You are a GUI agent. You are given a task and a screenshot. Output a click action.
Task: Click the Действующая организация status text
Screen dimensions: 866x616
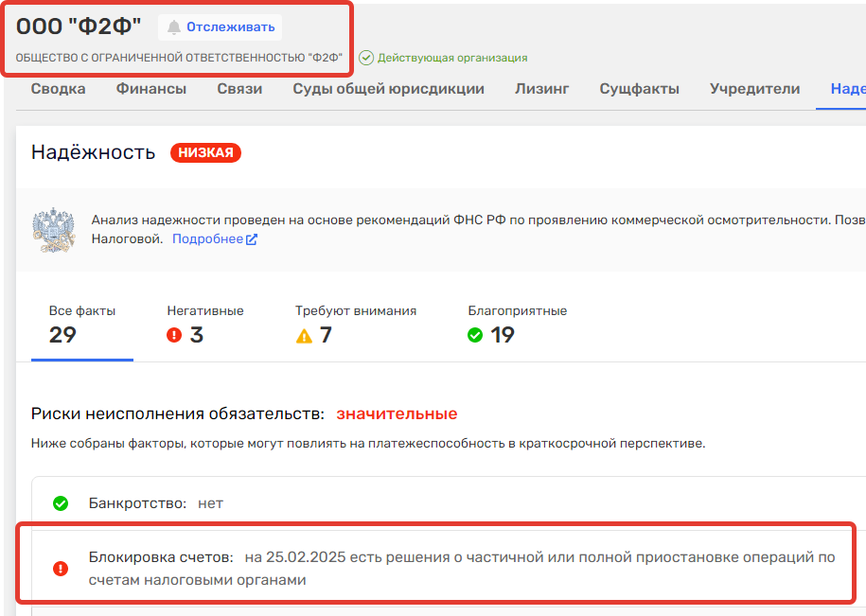pos(452,58)
